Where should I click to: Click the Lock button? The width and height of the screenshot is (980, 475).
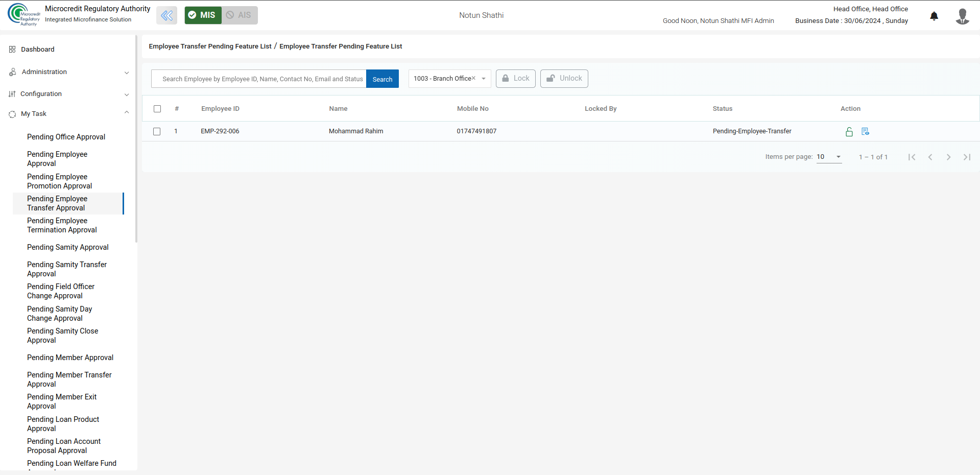pos(516,79)
